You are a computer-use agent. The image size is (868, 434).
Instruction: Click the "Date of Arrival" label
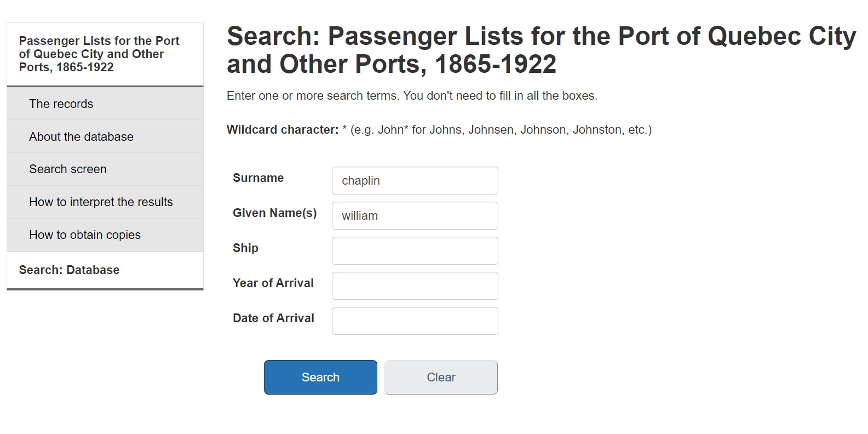(x=273, y=318)
